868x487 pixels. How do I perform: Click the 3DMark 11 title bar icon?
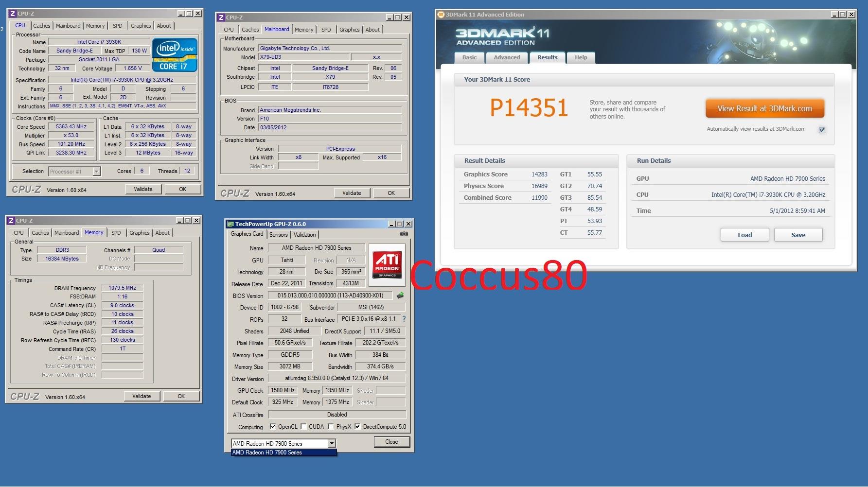pyautogui.click(x=441, y=15)
